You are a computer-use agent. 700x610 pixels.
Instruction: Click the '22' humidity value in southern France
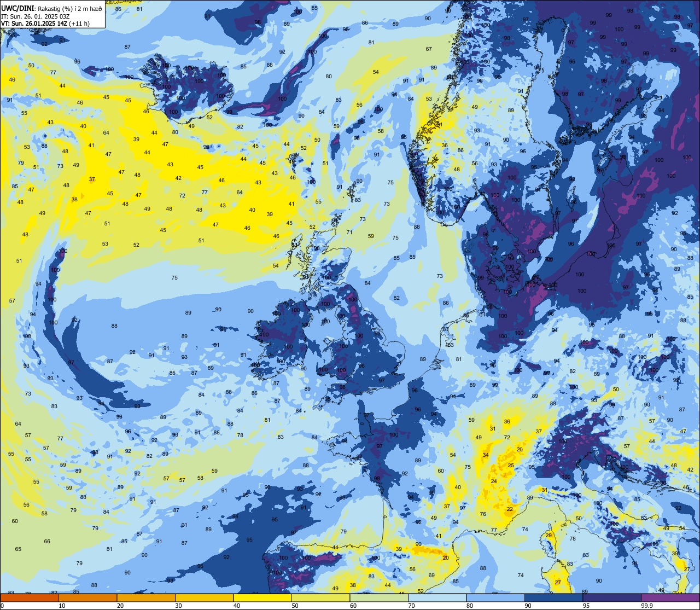click(510, 509)
